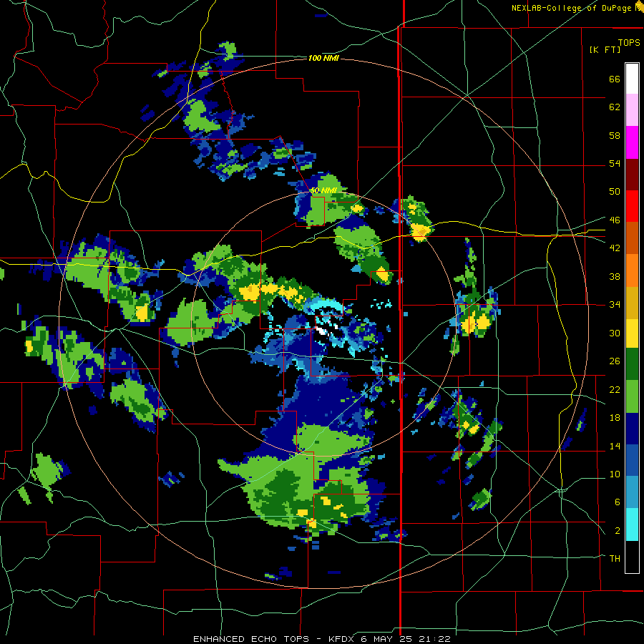The height and width of the screenshot is (644, 644).
Task: Select the cyan legend color block
Action: [x=632, y=525]
